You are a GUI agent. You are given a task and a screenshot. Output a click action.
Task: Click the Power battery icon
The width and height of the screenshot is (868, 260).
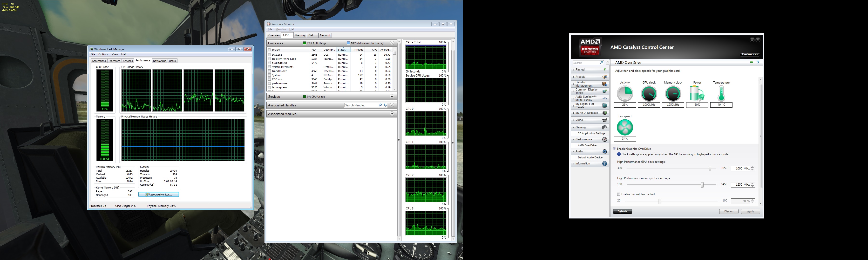[697, 93]
